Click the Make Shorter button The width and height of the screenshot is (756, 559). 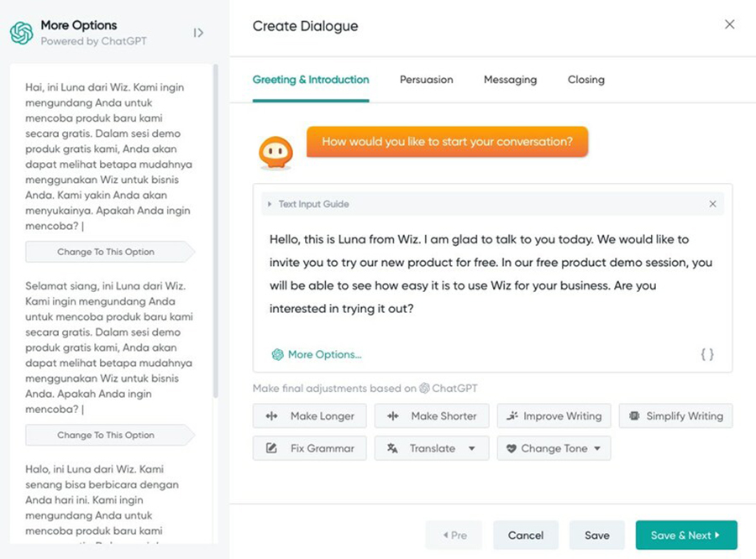(431, 415)
